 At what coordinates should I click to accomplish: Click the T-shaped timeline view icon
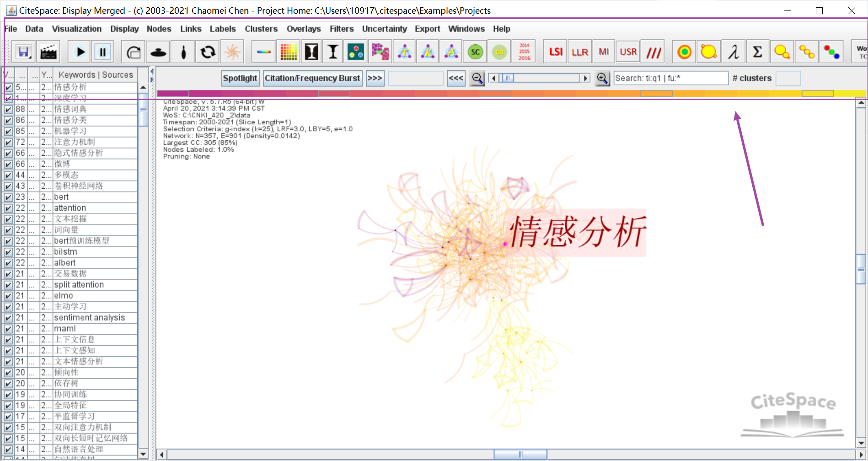(333, 52)
